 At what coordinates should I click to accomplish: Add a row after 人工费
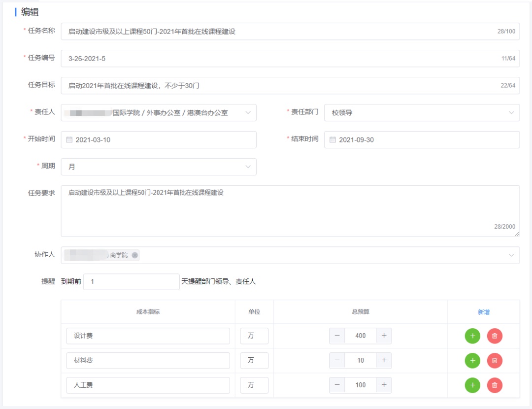472,385
